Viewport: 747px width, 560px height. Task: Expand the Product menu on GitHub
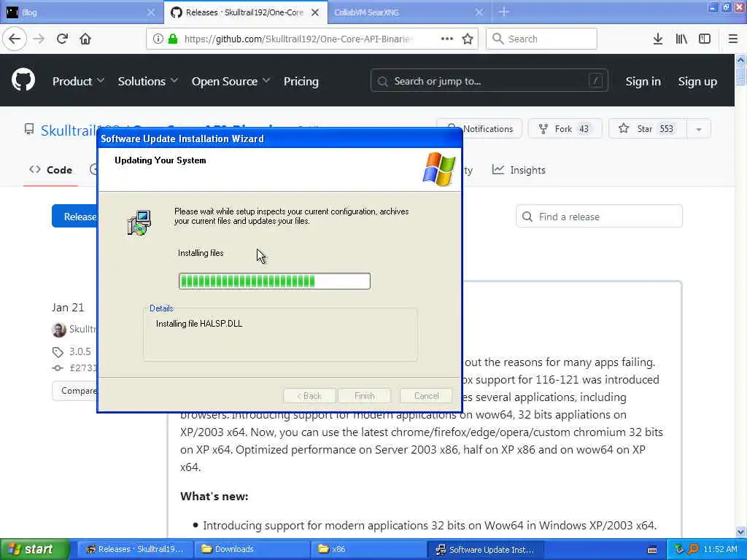[78, 82]
